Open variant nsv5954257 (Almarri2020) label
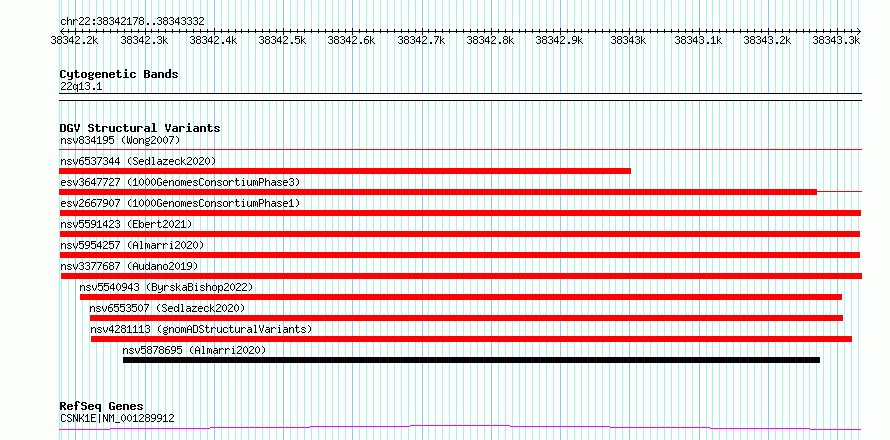The height and width of the screenshot is (440, 890). click(x=132, y=245)
